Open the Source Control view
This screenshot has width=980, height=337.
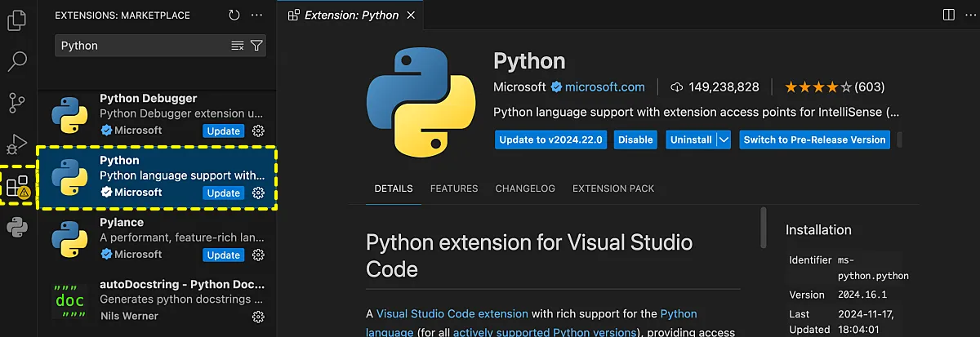[16, 103]
